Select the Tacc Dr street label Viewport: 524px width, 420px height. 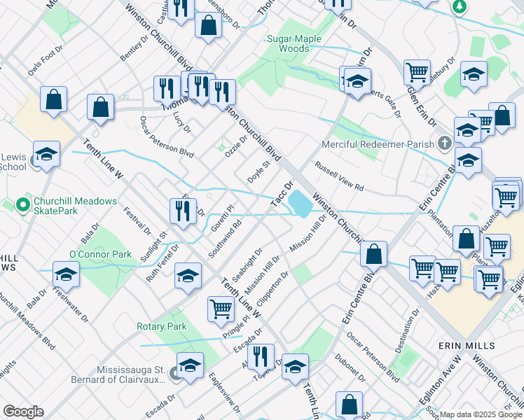tap(282, 193)
